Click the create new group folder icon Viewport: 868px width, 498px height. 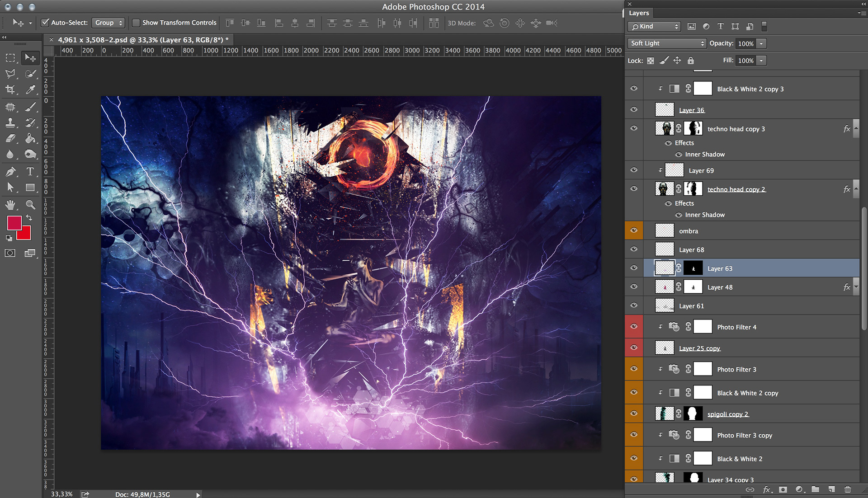coord(815,489)
